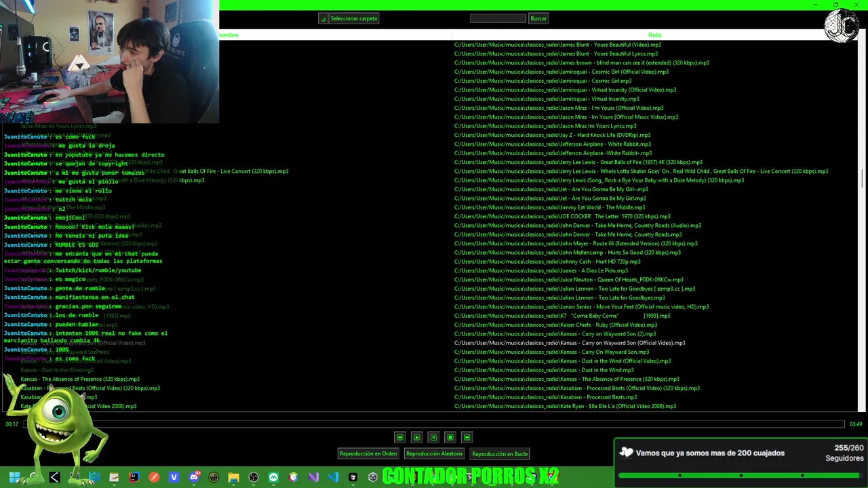Select Kansas - Dust in the Wind.mp3 path
Image resolution: width=868 pixels, height=488 pixels.
544,370
